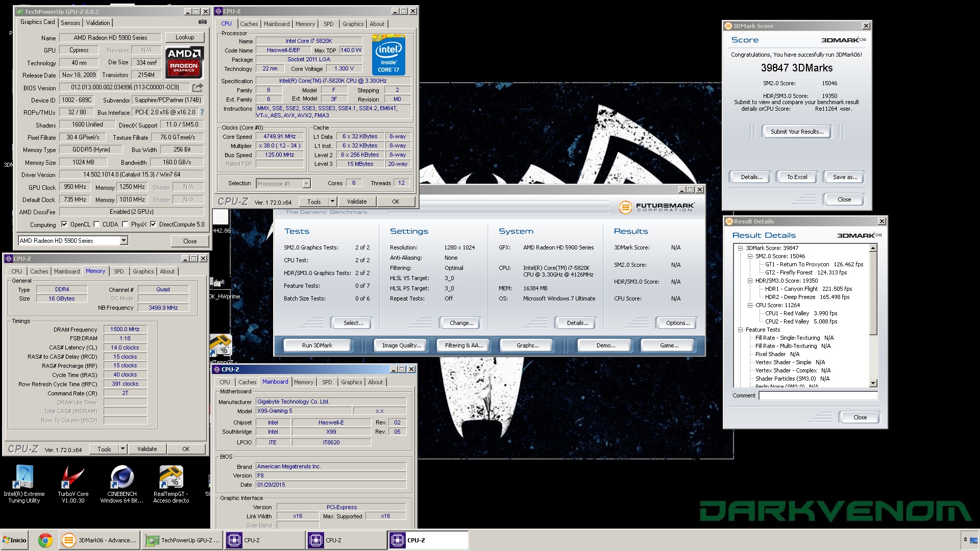Collapse the Feature Tests tree node

pyautogui.click(x=740, y=330)
